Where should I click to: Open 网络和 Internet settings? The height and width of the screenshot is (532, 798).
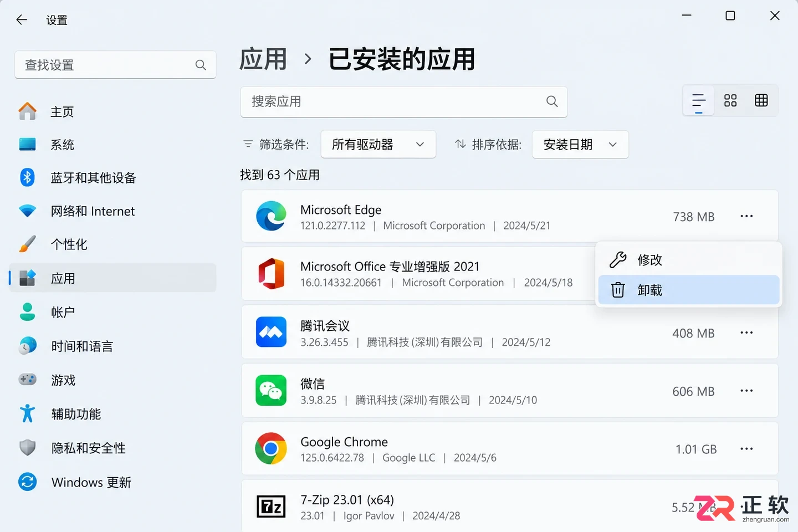pyautogui.click(x=113, y=211)
